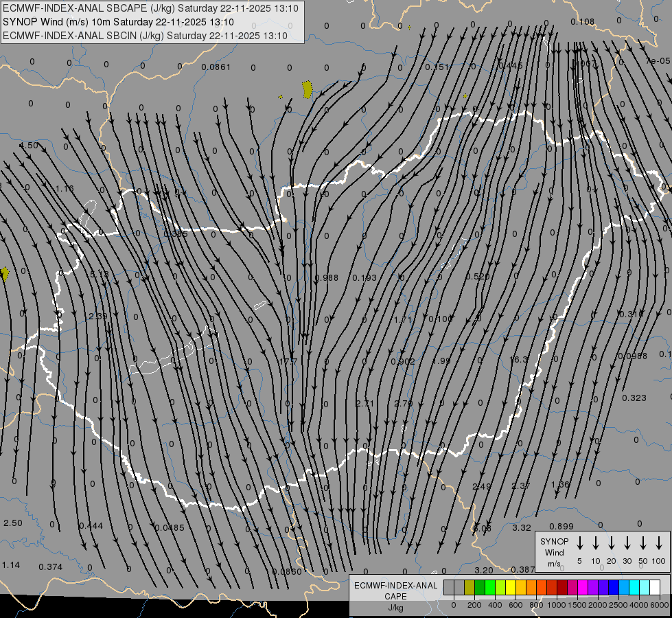
Task: Pick the pure blue CAPE legend swatch
Action: (x=613, y=588)
